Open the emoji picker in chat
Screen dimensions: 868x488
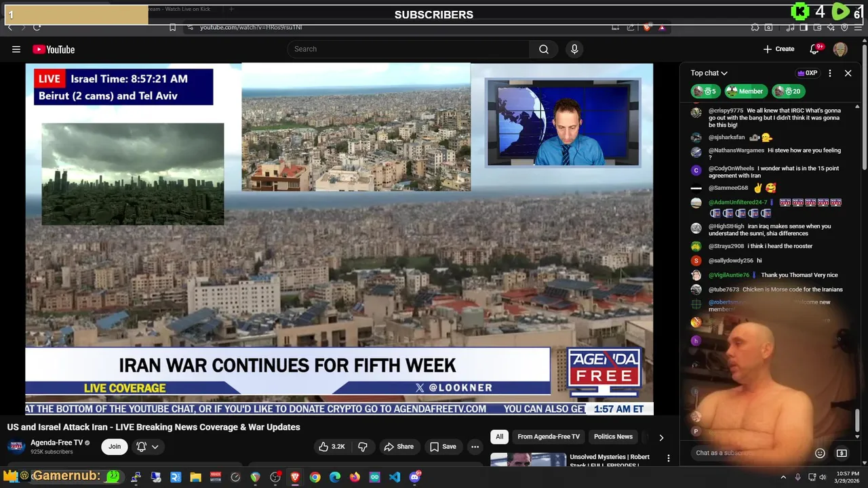820,453
